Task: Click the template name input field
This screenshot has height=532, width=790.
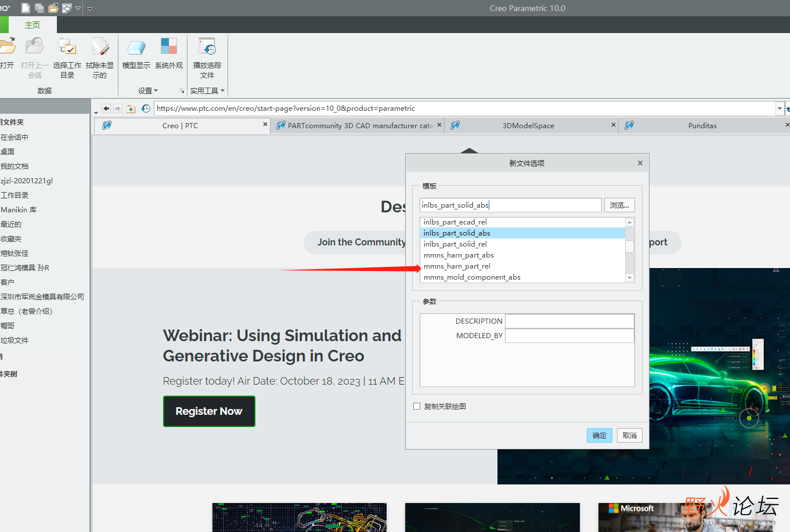Action: tap(511, 205)
